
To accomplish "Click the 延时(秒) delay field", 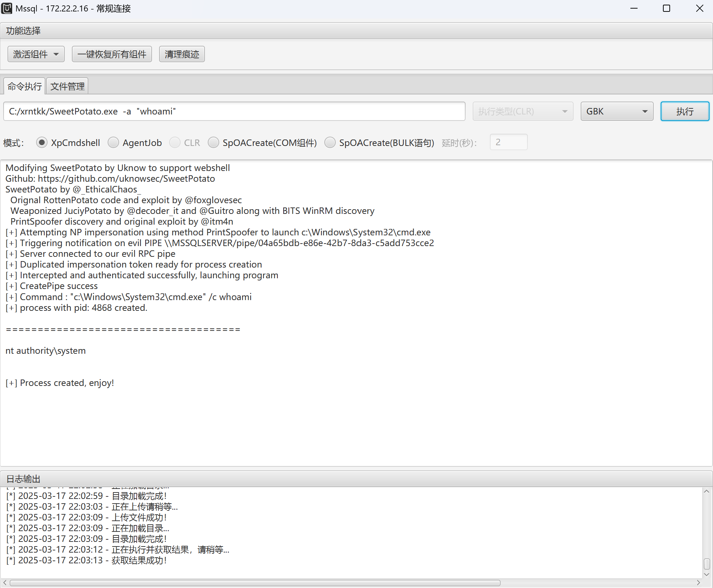I will point(508,142).
